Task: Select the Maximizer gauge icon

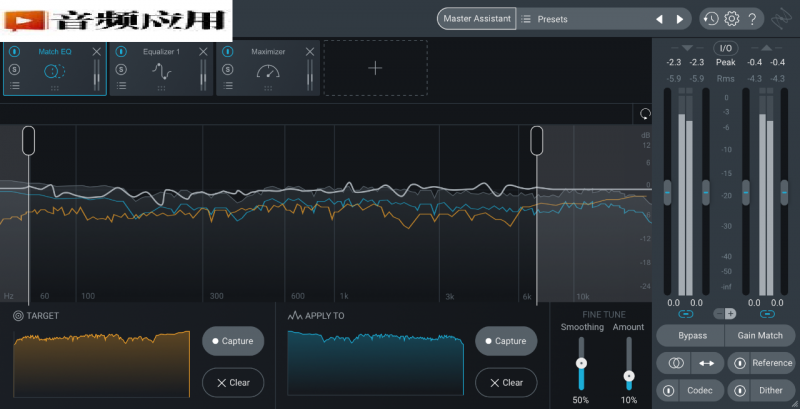Action: 268,71
